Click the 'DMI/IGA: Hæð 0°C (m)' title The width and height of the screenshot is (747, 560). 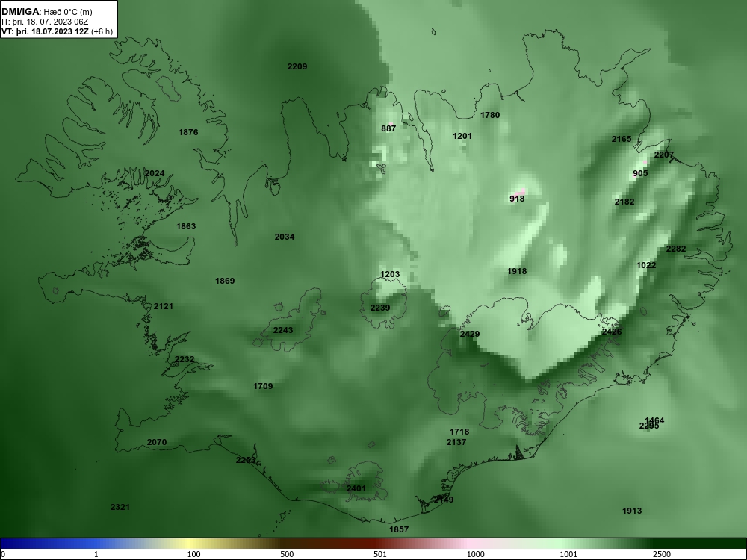coord(46,11)
